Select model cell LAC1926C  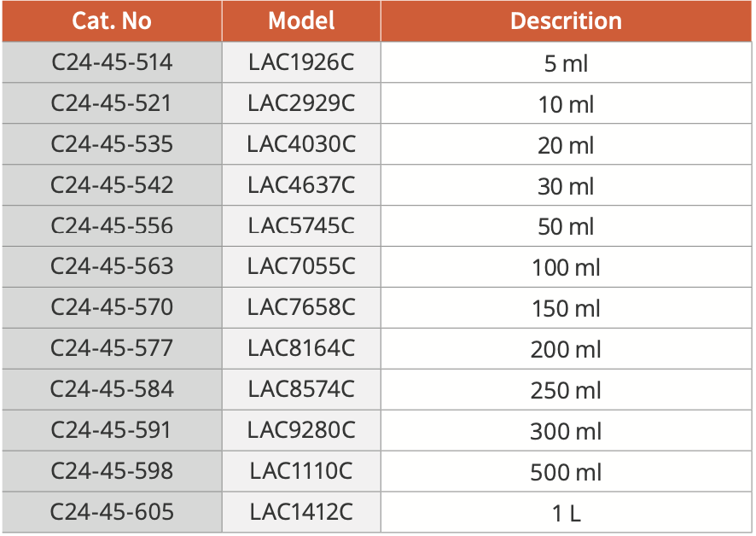pyautogui.click(x=301, y=62)
